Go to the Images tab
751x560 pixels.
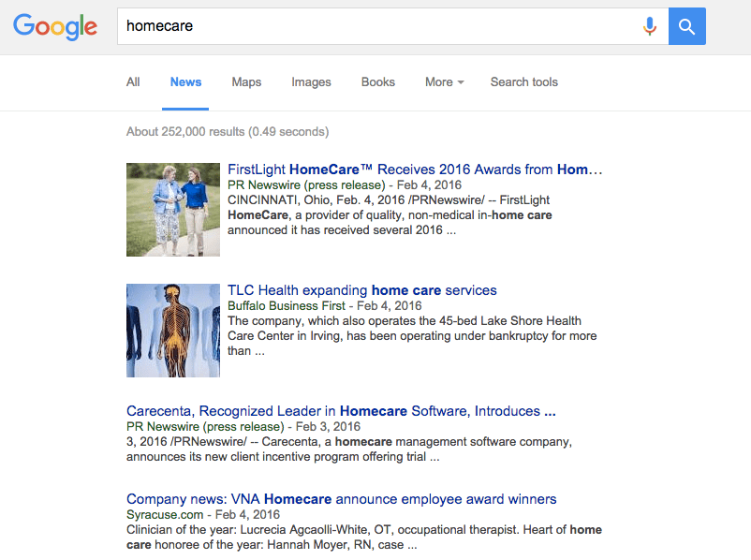(311, 81)
